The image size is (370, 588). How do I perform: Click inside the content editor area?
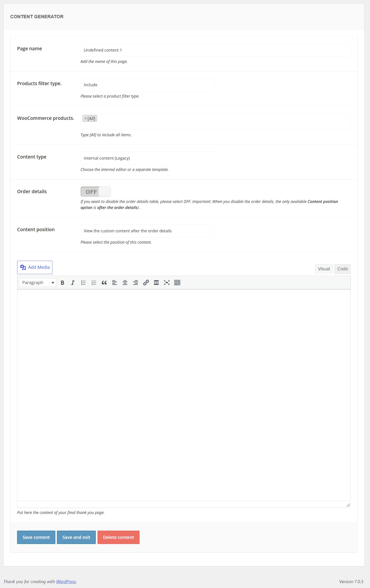[184, 395]
